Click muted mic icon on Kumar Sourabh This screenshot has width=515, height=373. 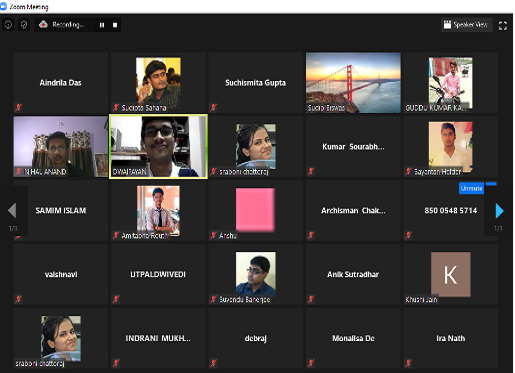pyautogui.click(x=311, y=171)
